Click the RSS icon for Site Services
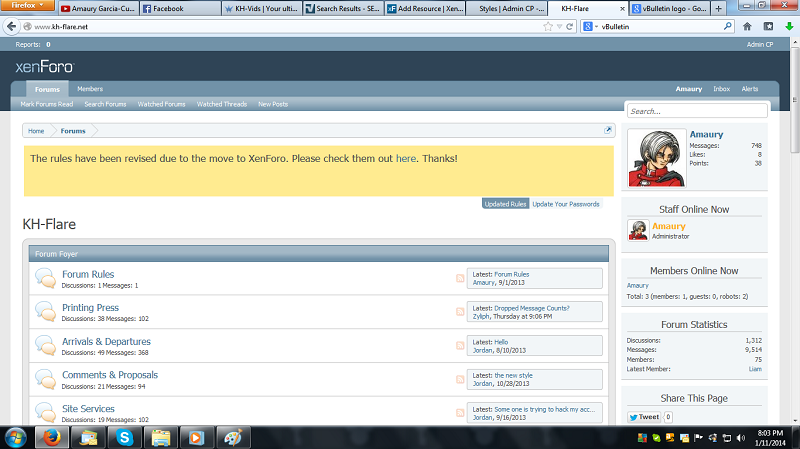Screen dimensions: 800x449 [460, 413]
